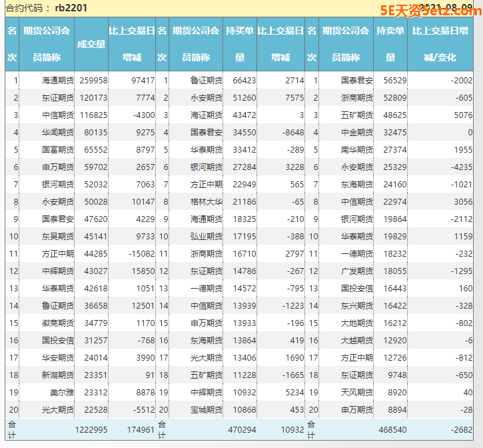This screenshot has width=483, height=448.
Task: Select the 广发期货 member cell
Action: (356, 271)
